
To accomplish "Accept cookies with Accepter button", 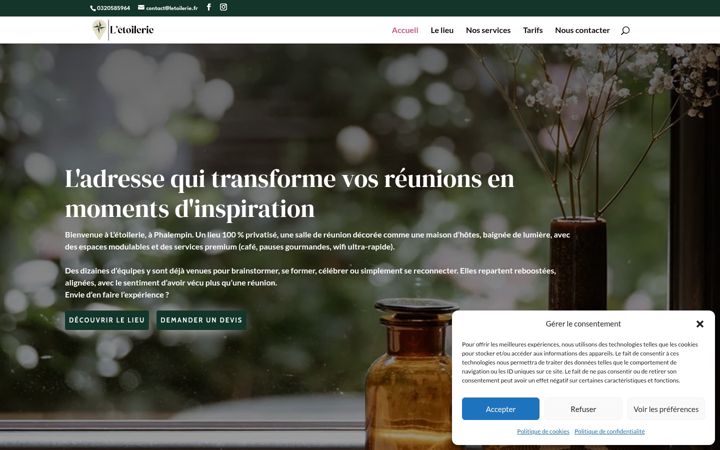I will pyautogui.click(x=501, y=409).
